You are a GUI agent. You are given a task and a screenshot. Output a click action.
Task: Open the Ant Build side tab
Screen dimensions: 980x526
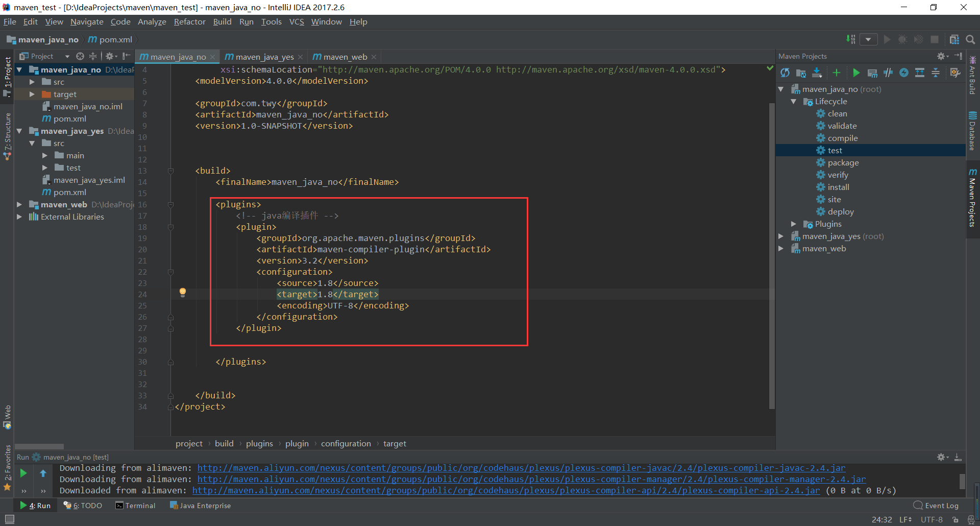(972, 76)
